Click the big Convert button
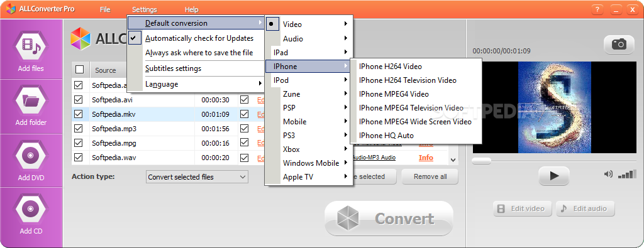The image size is (644, 248). (x=389, y=218)
